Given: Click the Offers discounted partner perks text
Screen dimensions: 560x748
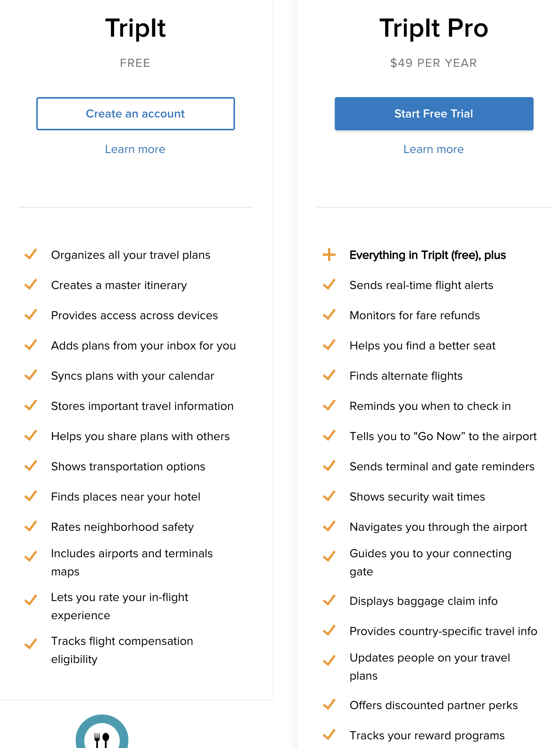Looking at the screenshot, I should pos(433,705).
